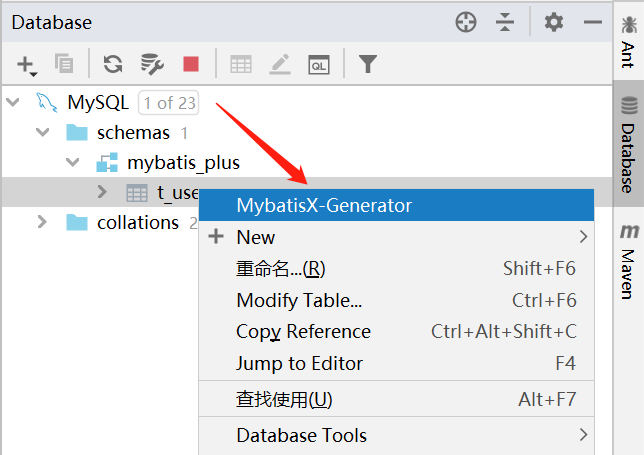The height and width of the screenshot is (455, 644).
Task: Select MybatisX-Generator from context menu
Action: tap(396, 205)
